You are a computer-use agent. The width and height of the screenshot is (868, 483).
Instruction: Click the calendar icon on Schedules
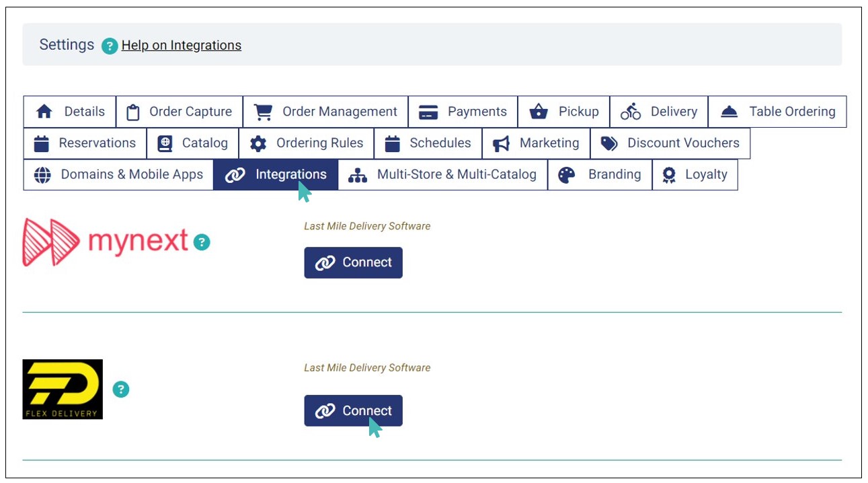click(393, 143)
